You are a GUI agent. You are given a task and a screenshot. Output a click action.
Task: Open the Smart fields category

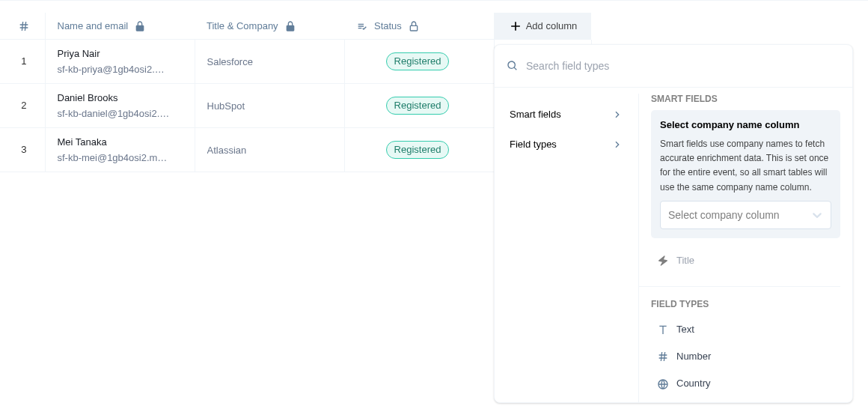(565, 114)
